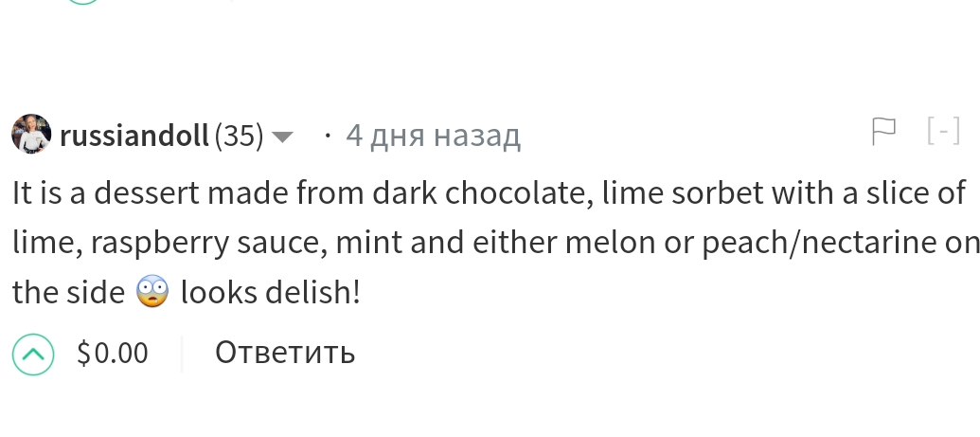The image size is (980, 437).
Task: Click the partial green circle at top
Action: click(x=83, y=3)
